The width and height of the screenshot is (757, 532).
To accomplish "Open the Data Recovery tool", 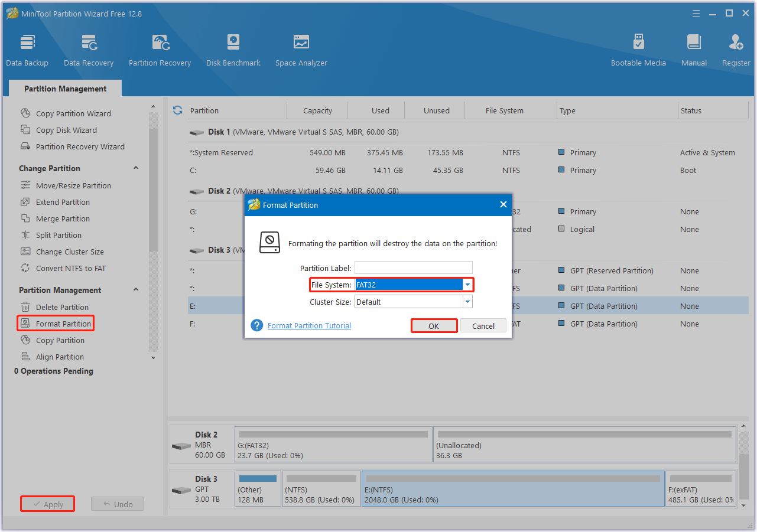I will point(89,50).
